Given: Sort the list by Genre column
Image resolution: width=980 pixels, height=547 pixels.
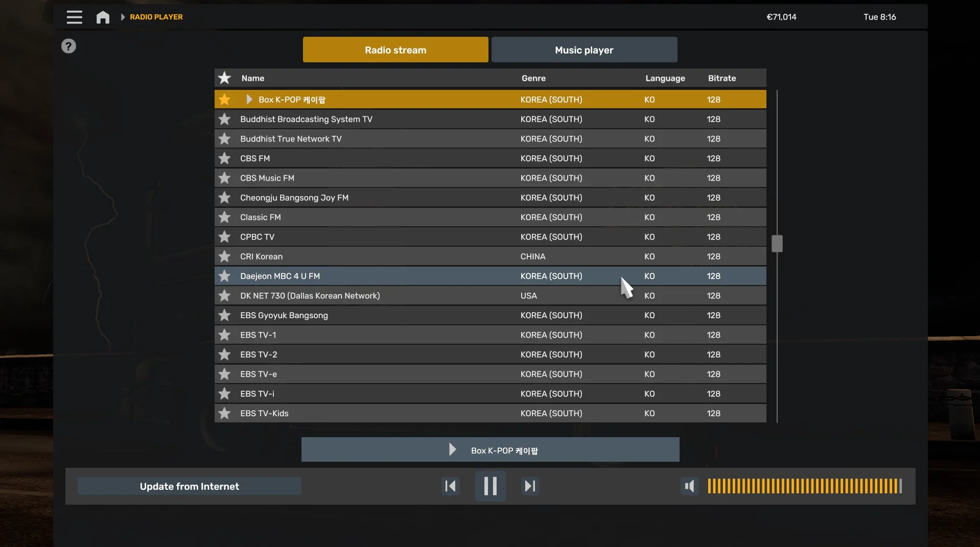Looking at the screenshot, I should click(x=533, y=78).
